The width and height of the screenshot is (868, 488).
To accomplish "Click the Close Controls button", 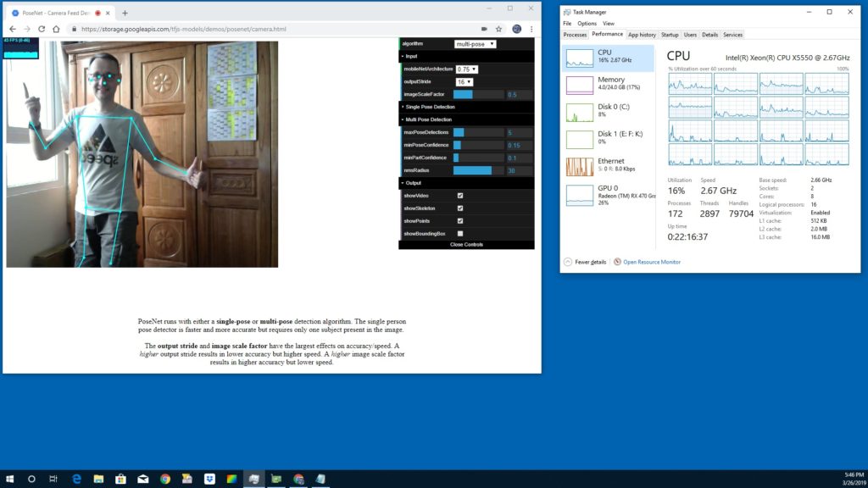I will tap(466, 245).
